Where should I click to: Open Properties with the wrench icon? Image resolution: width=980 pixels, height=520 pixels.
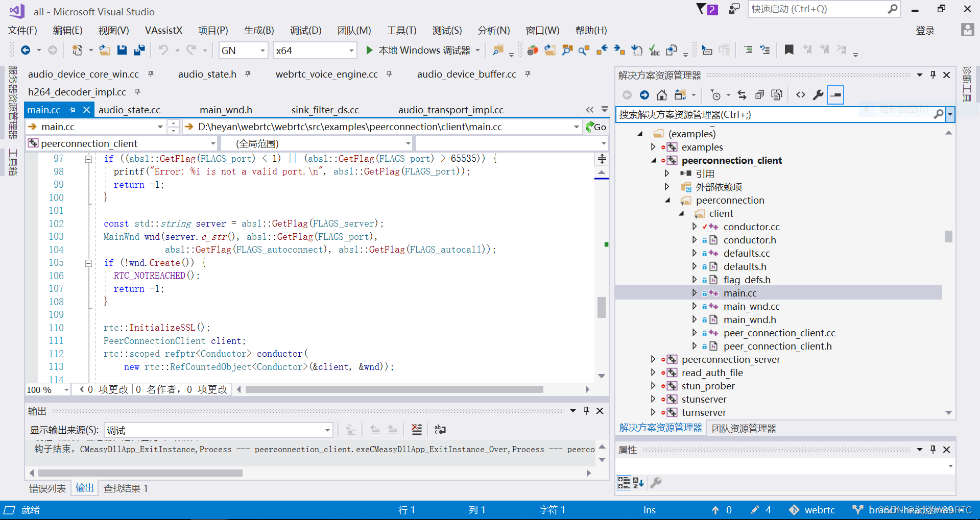point(818,95)
